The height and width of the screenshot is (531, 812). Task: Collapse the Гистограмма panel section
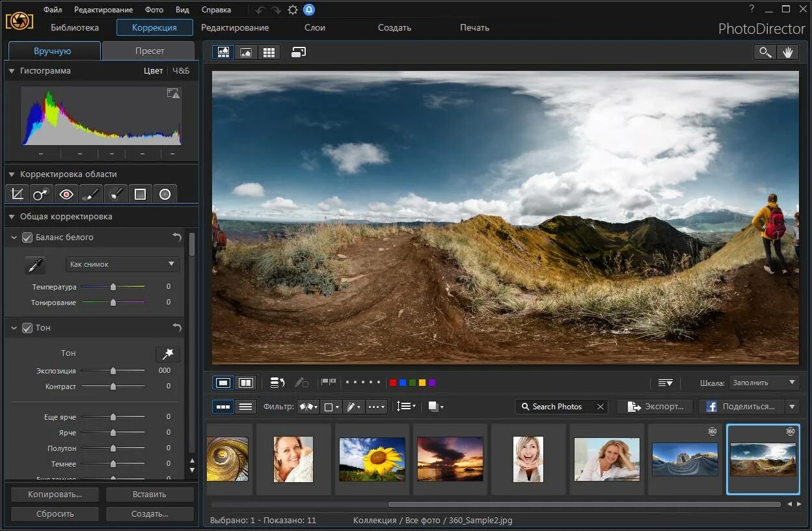(x=11, y=71)
